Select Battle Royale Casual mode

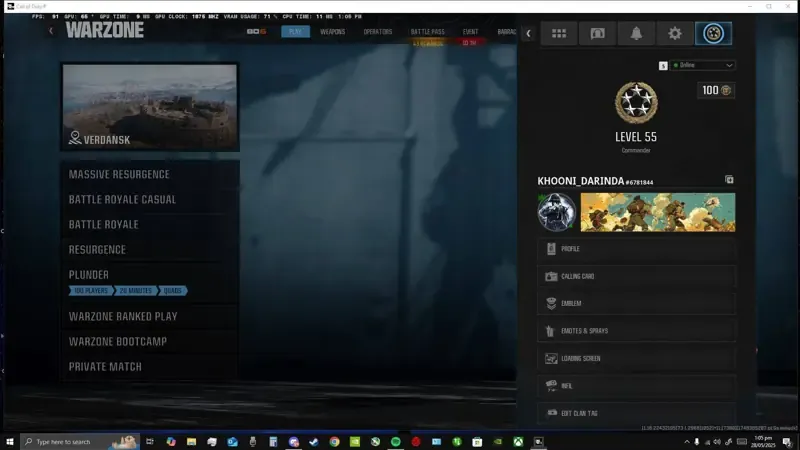point(150,199)
